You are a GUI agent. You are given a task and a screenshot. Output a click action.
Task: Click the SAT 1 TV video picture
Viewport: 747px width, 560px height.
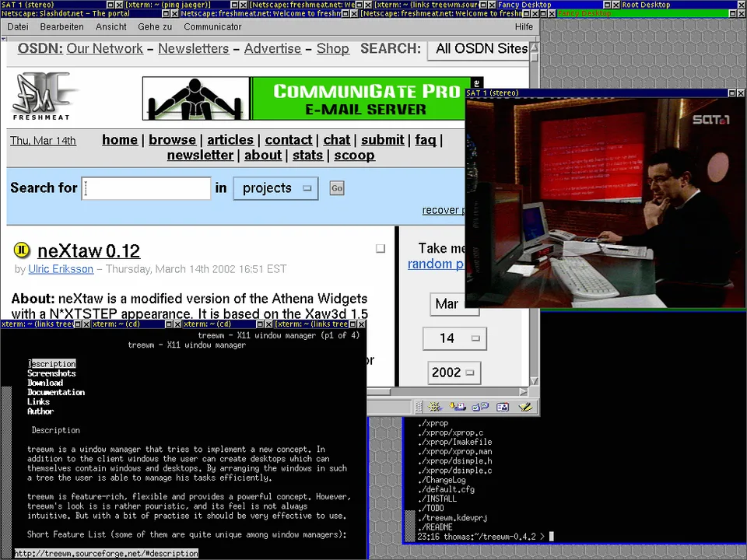pyautogui.click(x=605, y=203)
